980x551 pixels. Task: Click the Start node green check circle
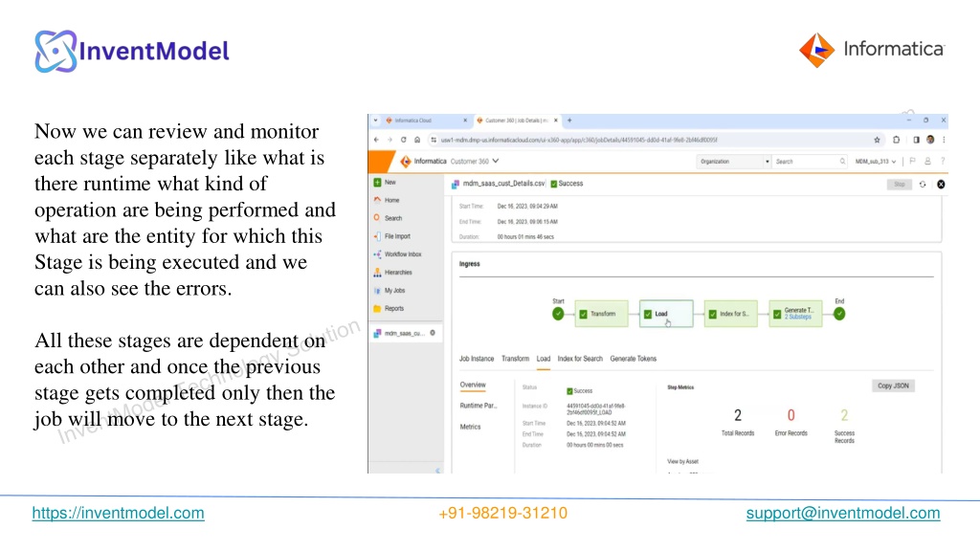558,314
